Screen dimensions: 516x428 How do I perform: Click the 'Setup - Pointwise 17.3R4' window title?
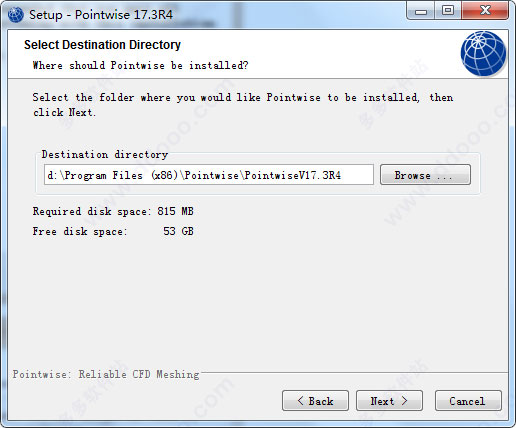tap(101, 15)
